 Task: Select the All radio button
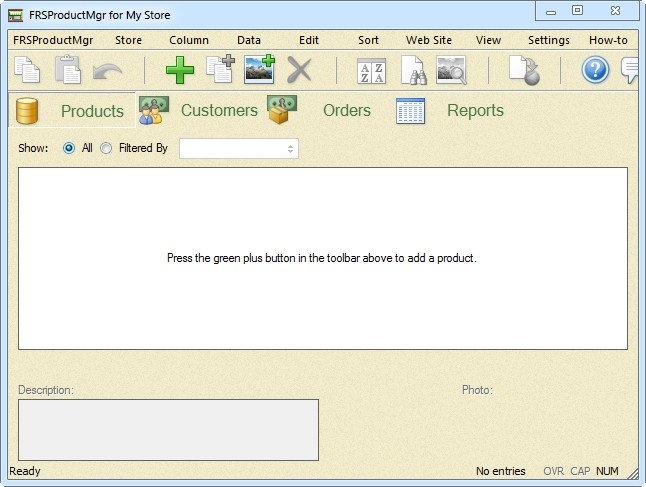(x=69, y=148)
